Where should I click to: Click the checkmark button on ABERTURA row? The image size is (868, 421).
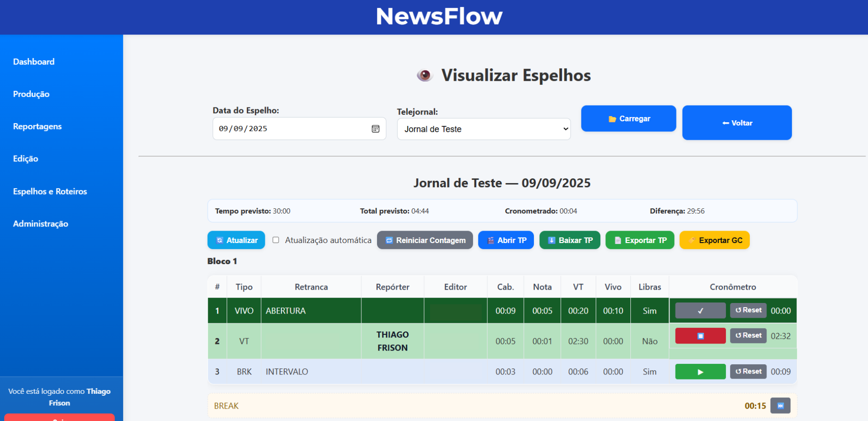pos(700,311)
